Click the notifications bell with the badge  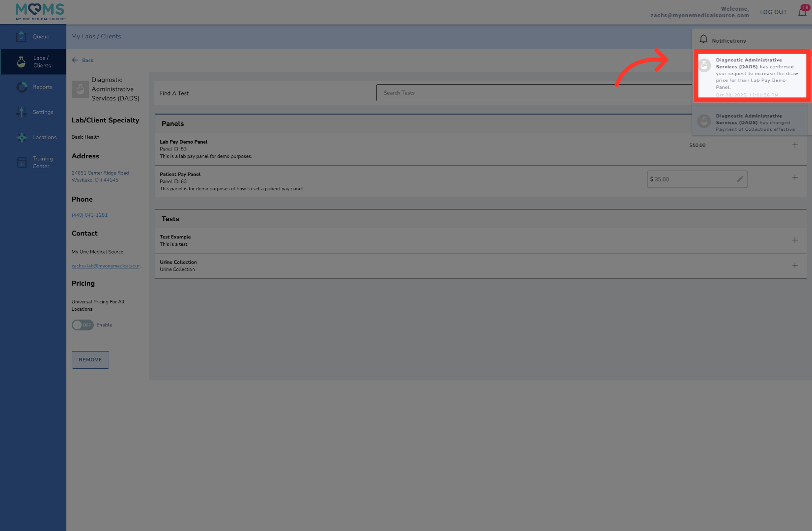coord(801,11)
